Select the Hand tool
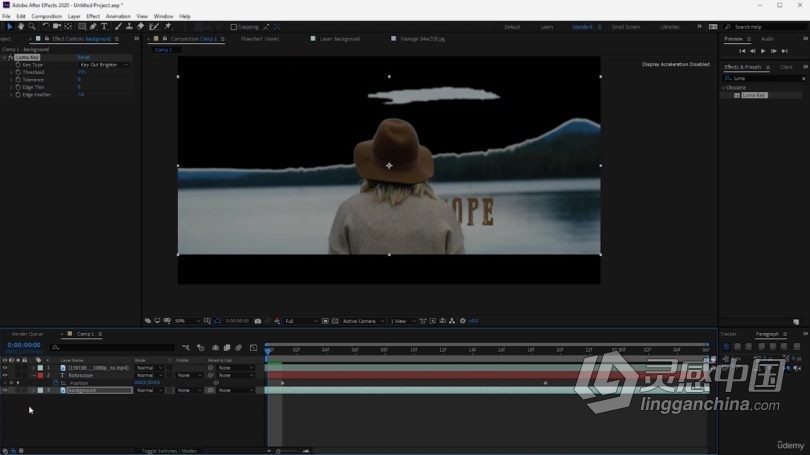 (x=21, y=26)
